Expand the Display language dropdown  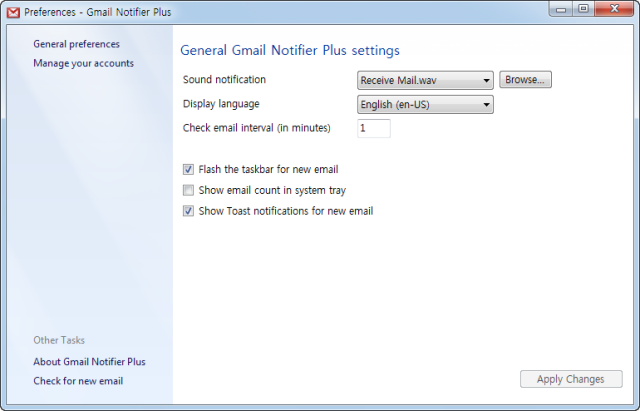tap(425, 104)
